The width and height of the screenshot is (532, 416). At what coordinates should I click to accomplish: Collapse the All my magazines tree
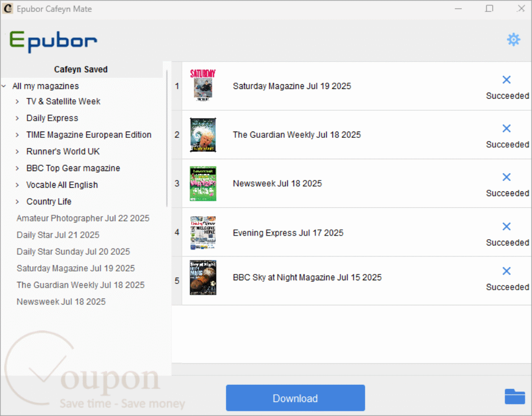coord(4,86)
